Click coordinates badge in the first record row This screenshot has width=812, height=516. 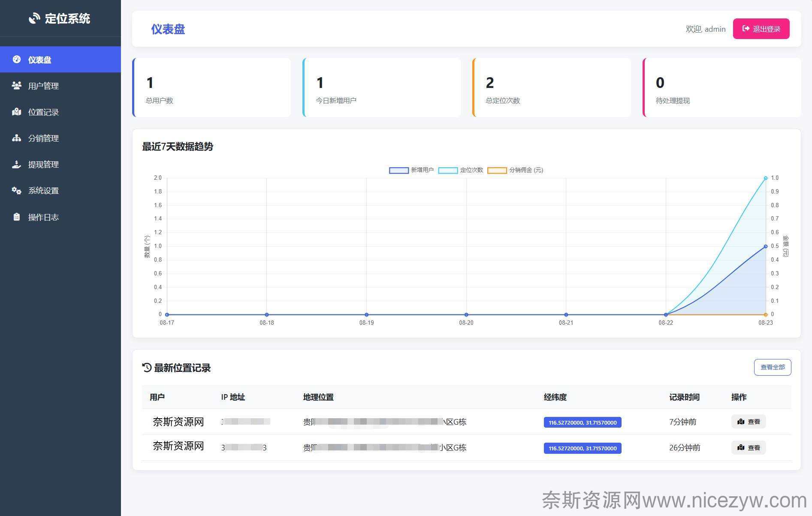pyautogui.click(x=582, y=422)
